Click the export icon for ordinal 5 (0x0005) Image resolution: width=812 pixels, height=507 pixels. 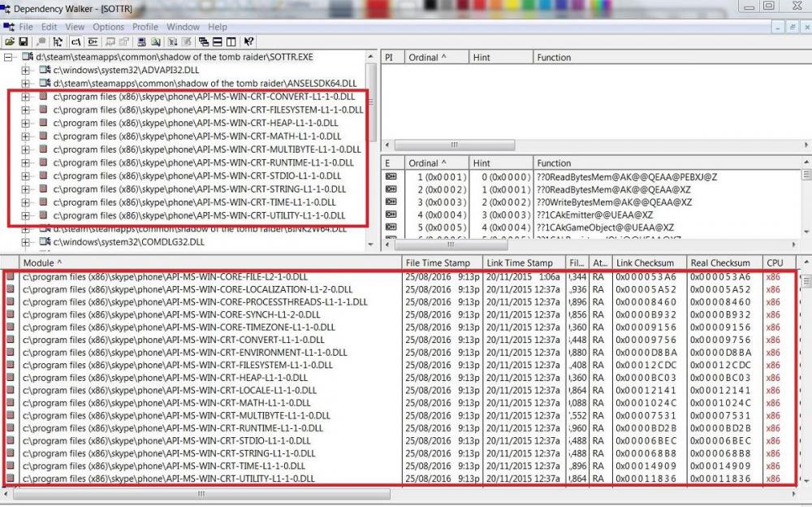pos(391,227)
